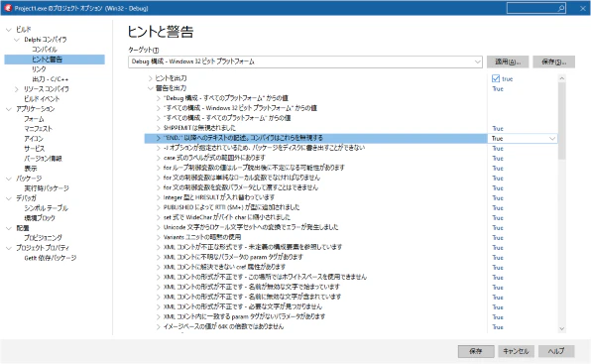
Task: Collapse the 警告を出力 row
Action: 150,88
